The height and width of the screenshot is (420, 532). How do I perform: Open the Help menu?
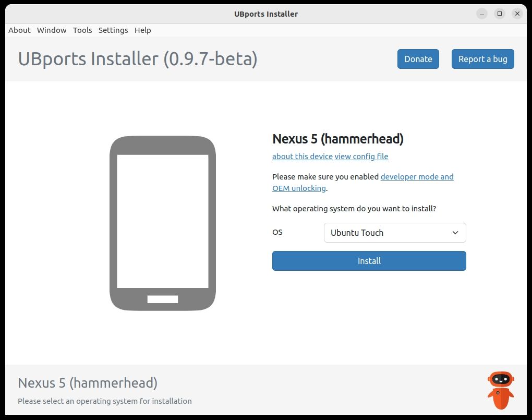(142, 30)
